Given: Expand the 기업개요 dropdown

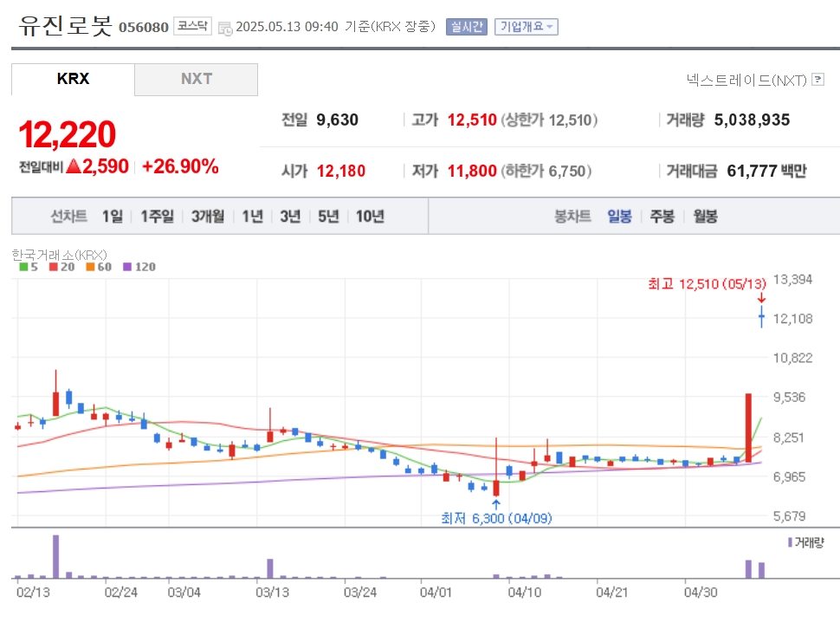Looking at the screenshot, I should [527, 27].
